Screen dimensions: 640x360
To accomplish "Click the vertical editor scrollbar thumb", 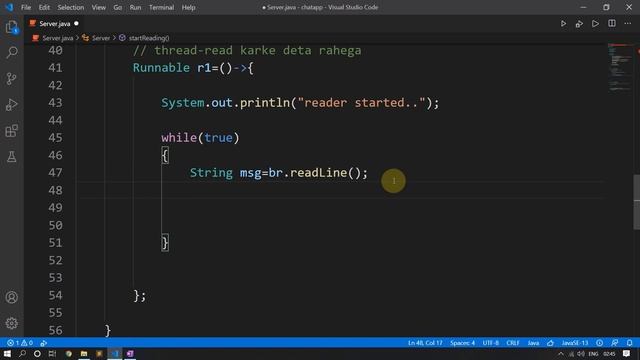I will (x=636, y=202).
